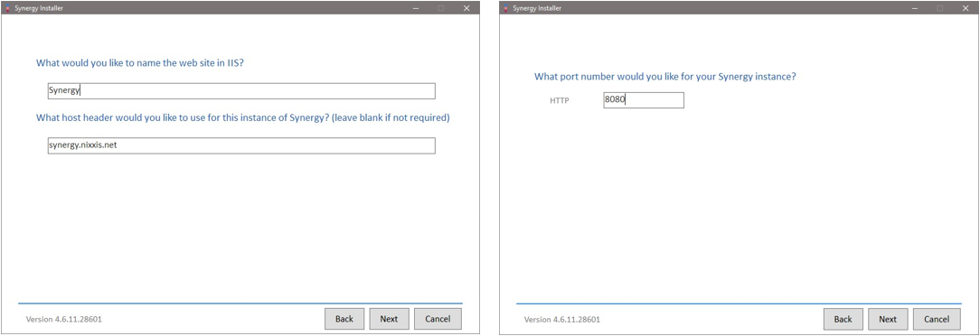Click the IIS web site name field containing Synergy

[x=241, y=90]
